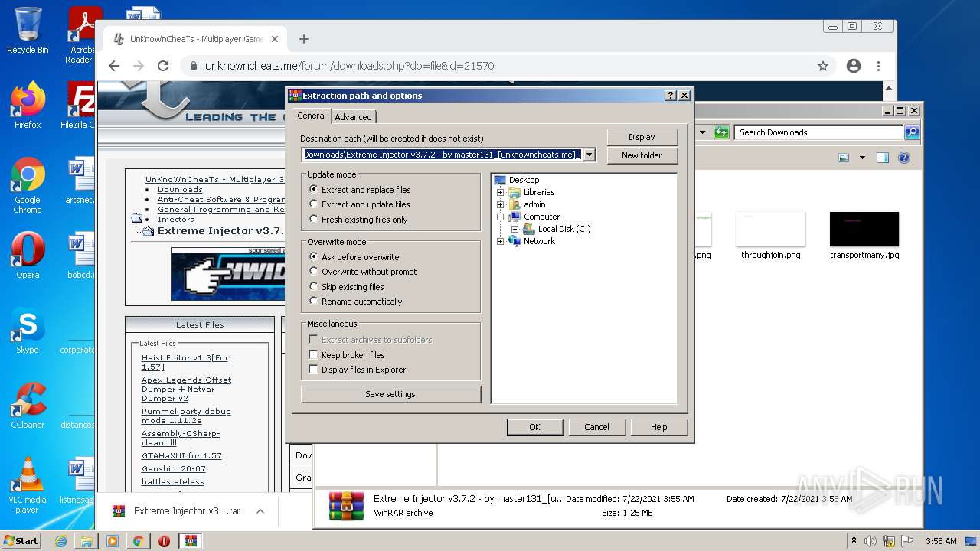Click the Chrome back arrow

point(114,66)
